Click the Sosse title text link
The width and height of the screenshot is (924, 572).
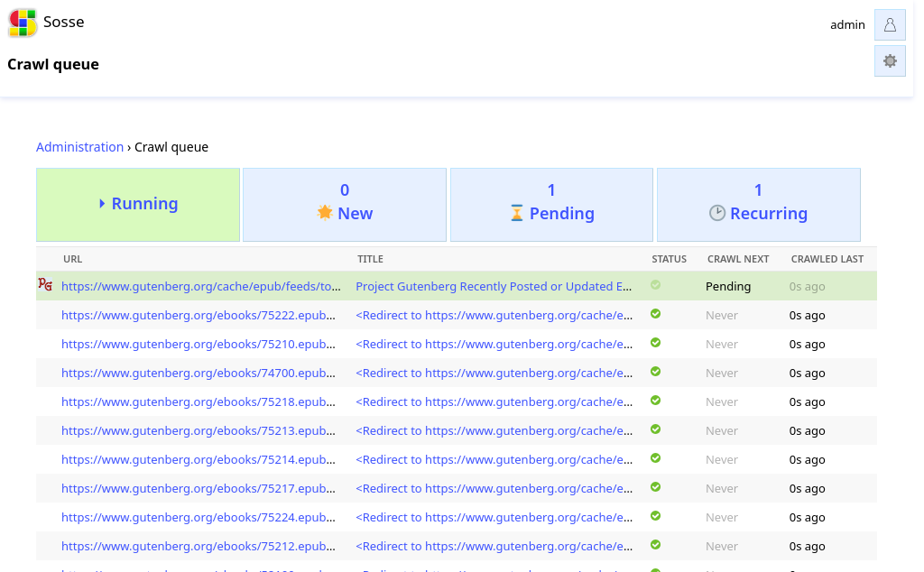64,22
